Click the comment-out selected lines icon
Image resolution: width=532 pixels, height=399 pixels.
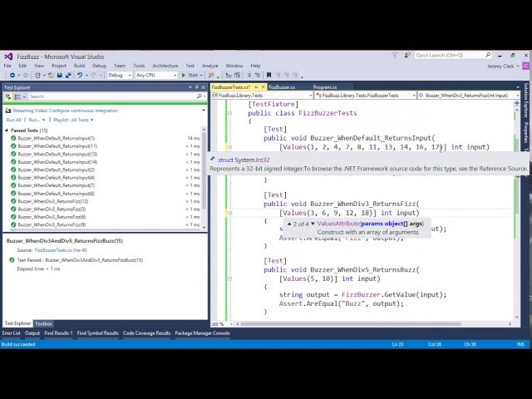point(229,75)
